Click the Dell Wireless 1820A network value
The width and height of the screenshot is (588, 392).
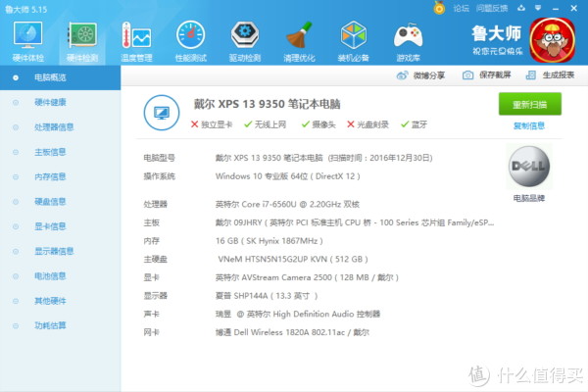292,332
